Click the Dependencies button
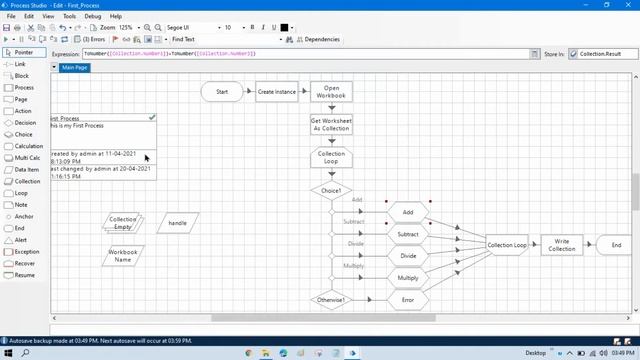The height and width of the screenshot is (360, 640). (318, 40)
